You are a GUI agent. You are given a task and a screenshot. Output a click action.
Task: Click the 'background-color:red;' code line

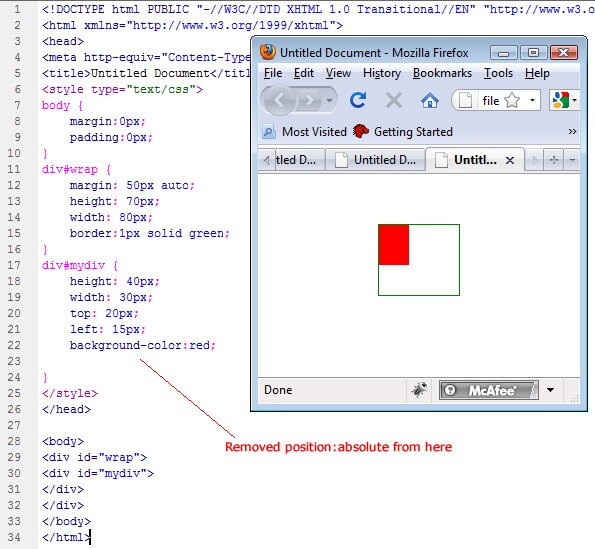coord(143,345)
